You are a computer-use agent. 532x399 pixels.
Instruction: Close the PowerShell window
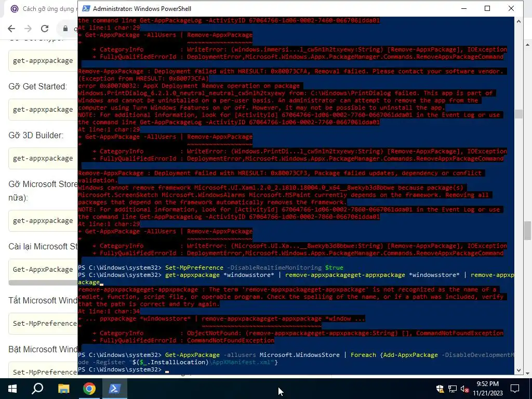[511, 8]
